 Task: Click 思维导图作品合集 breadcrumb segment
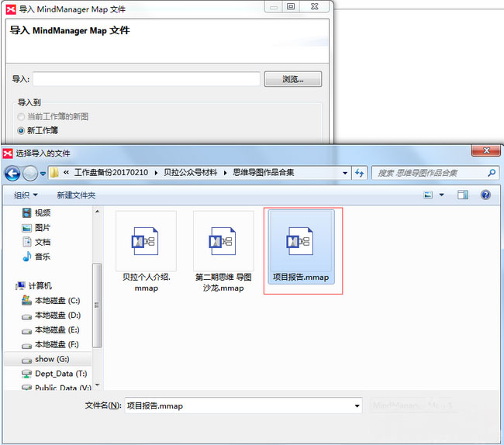pyautogui.click(x=264, y=173)
